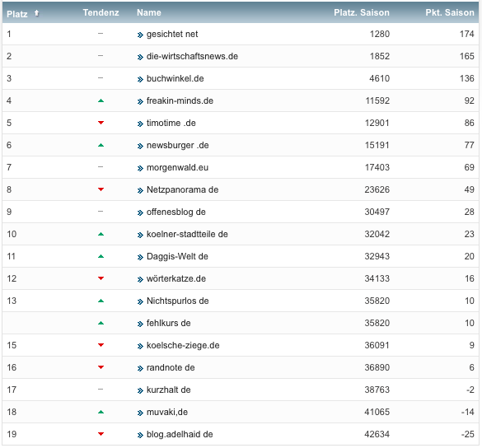Open the kurzhalt de link

168,390
